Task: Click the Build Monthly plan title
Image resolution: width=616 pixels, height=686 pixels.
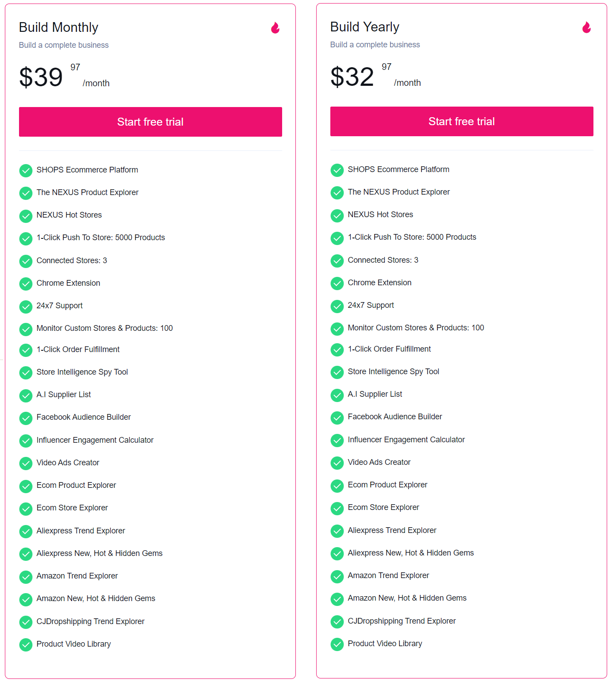Action: click(x=58, y=27)
